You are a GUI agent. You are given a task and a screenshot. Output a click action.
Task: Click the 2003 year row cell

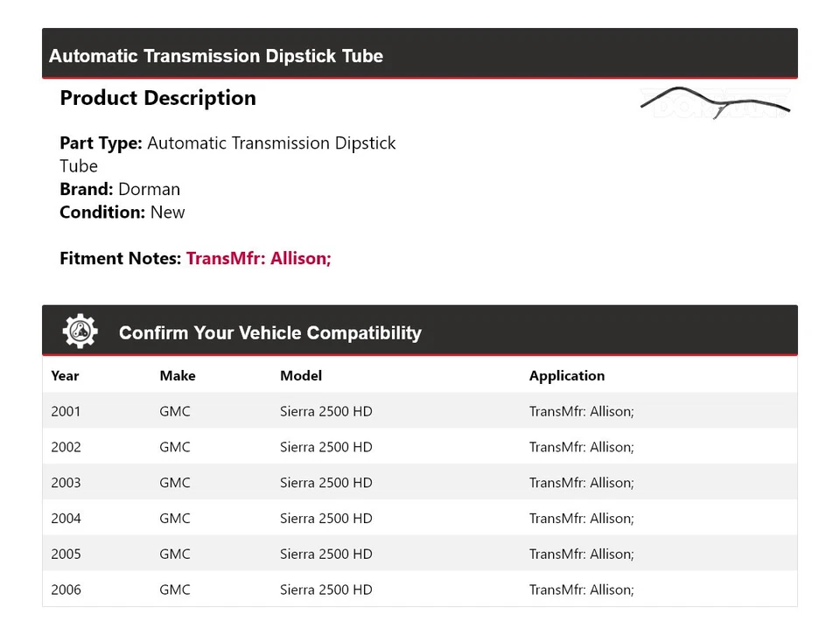click(x=66, y=483)
